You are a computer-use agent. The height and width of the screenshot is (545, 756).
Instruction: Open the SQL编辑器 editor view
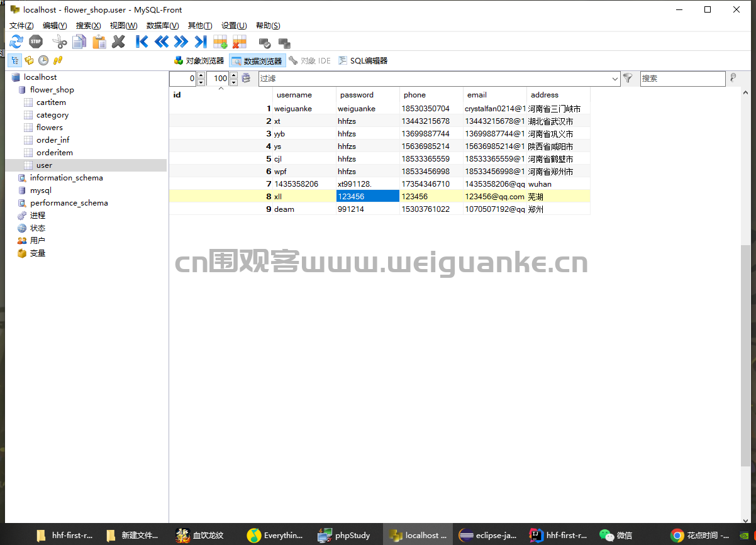[363, 60]
